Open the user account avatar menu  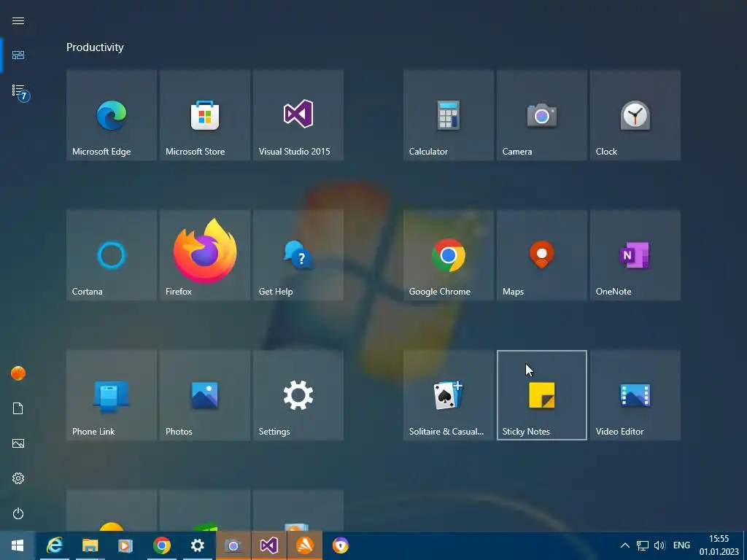(18, 373)
